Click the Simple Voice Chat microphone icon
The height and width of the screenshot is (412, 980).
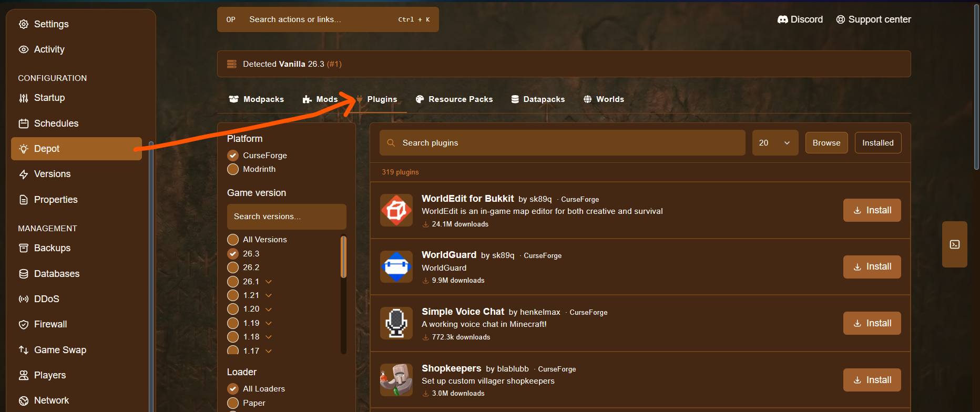coord(396,323)
